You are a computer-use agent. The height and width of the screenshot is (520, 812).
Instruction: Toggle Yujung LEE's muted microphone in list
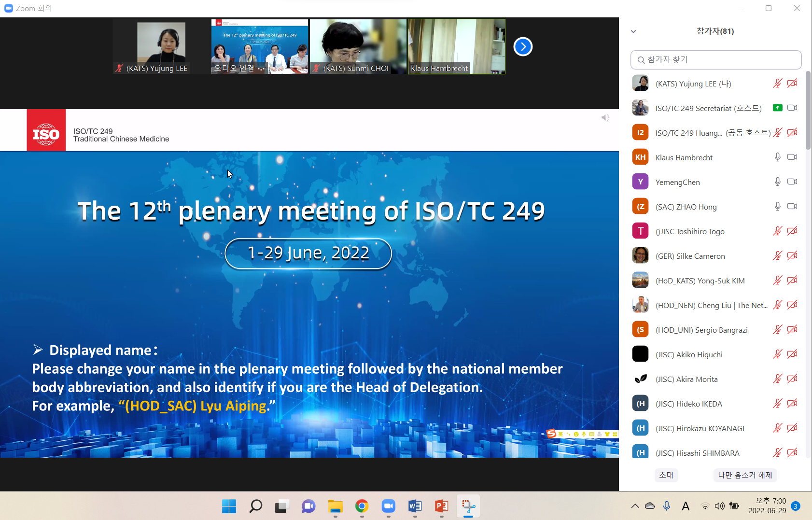pos(777,84)
